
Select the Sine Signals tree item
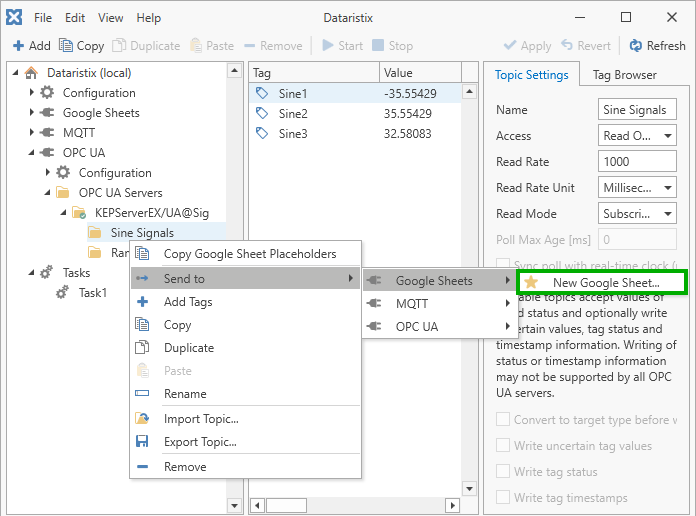(x=156, y=233)
